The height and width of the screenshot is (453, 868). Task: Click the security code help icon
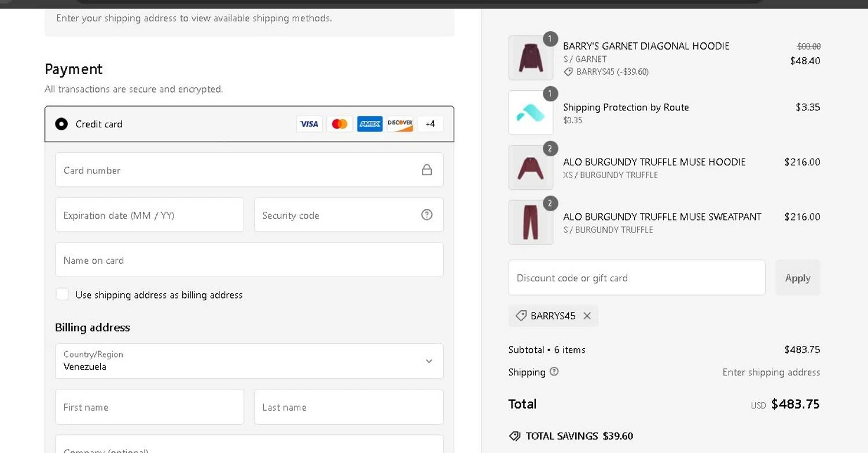(427, 215)
